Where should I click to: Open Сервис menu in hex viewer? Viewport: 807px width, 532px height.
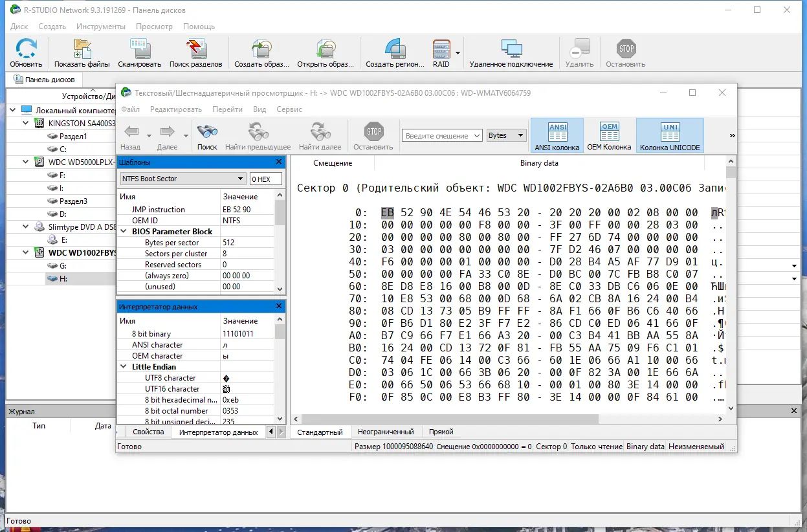point(289,109)
